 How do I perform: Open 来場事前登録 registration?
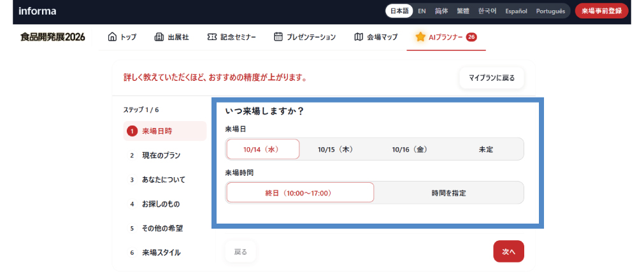[x=602, y=11]
